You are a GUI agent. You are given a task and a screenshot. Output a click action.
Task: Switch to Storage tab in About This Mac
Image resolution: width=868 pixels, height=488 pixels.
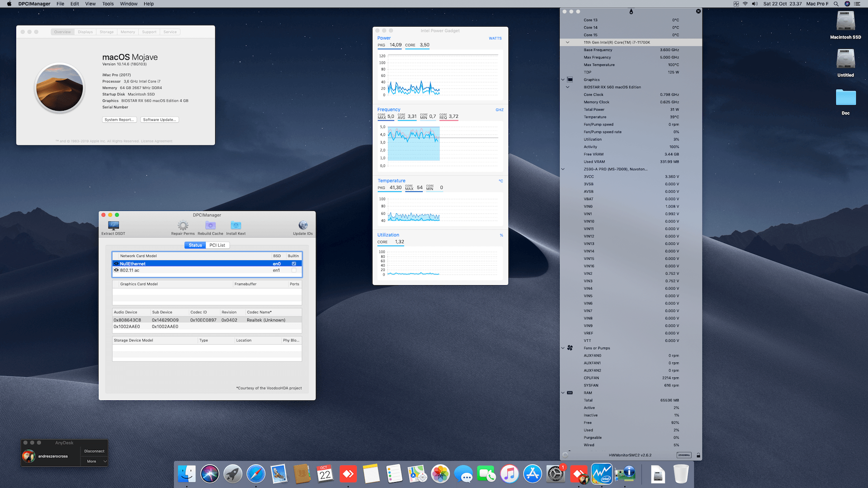(x=107, y=32)
